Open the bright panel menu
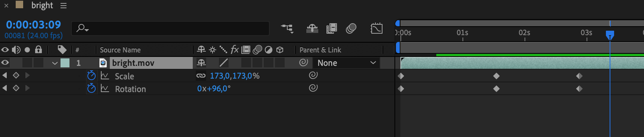This screenshot has height=137, width=644. 64,6
